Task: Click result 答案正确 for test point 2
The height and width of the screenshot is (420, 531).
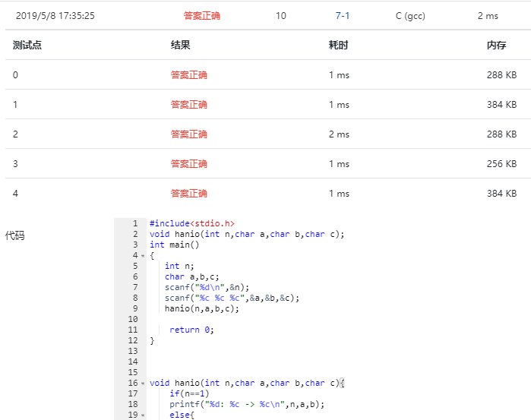Action: pos(189,134)
